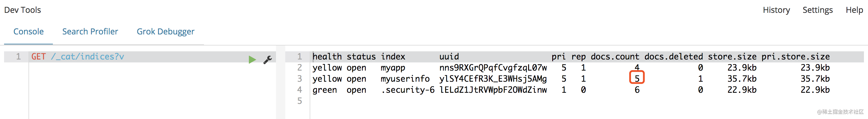Click the pane divider between editor and output
868x119 pixels.
280,83
